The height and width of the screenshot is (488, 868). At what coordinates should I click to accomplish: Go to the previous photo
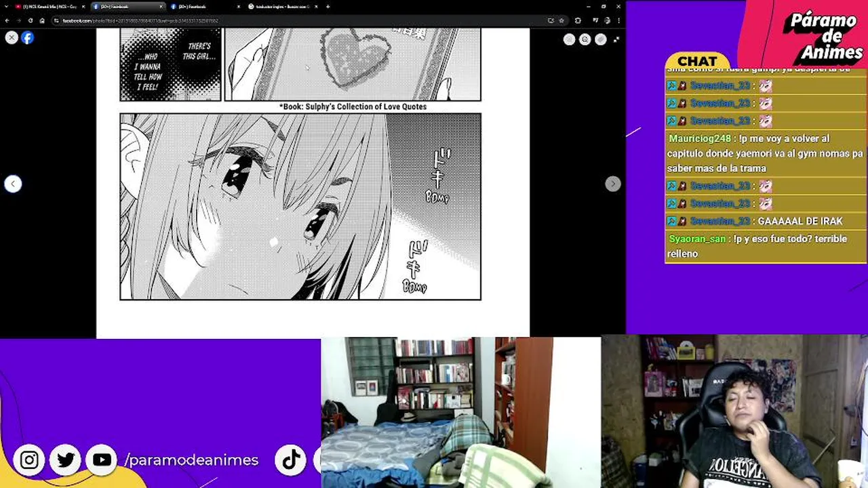click(13, 184)
